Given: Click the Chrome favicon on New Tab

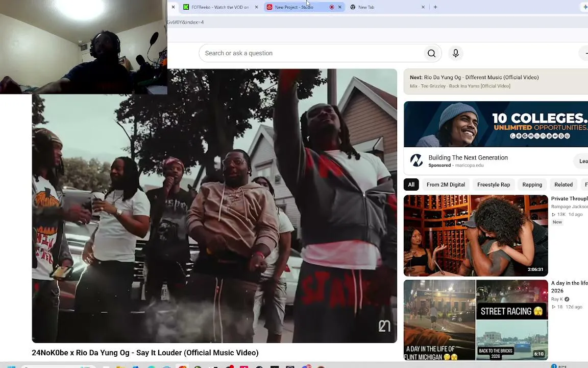Looking at the screenshot, I should click(353, 7).
